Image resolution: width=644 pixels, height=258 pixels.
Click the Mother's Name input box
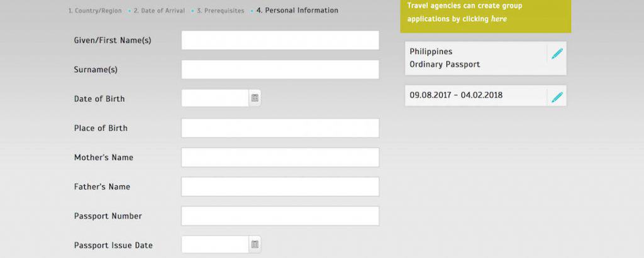pyautogui.click(x=280, y=158)
